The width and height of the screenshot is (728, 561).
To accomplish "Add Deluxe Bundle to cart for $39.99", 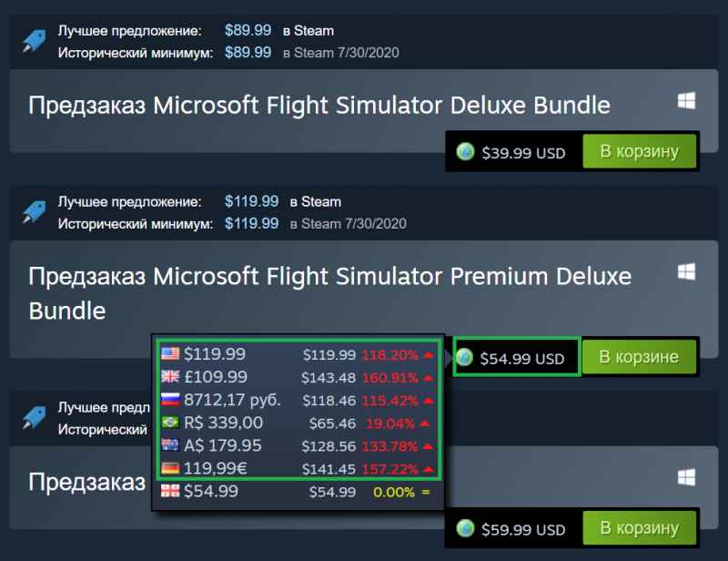I will 639,151.
